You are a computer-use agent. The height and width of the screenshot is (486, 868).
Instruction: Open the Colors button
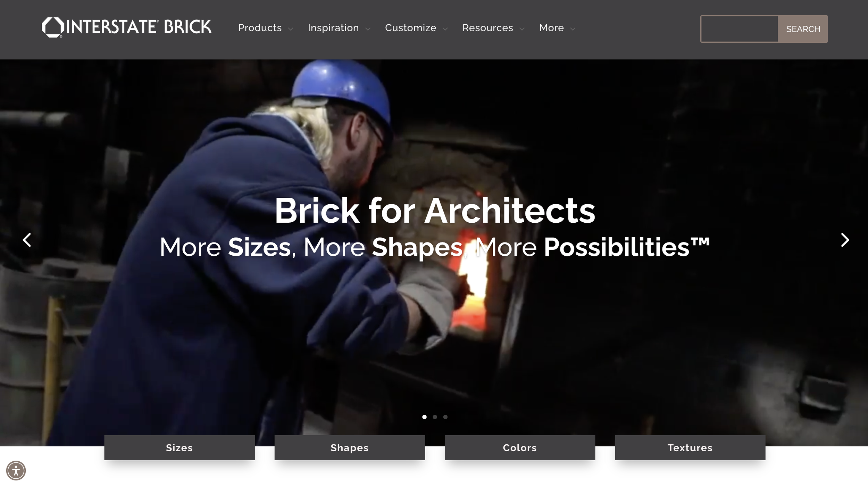click(520, 448)
